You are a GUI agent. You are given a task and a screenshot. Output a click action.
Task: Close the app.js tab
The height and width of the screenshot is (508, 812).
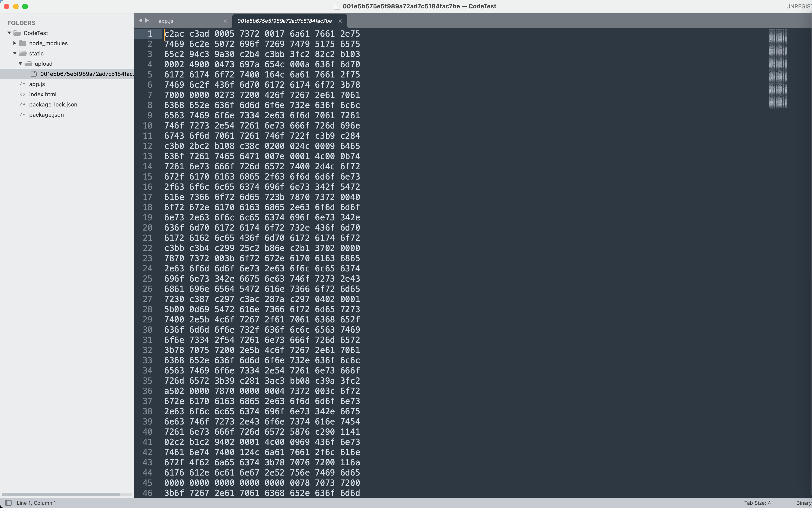click(225, 21)
